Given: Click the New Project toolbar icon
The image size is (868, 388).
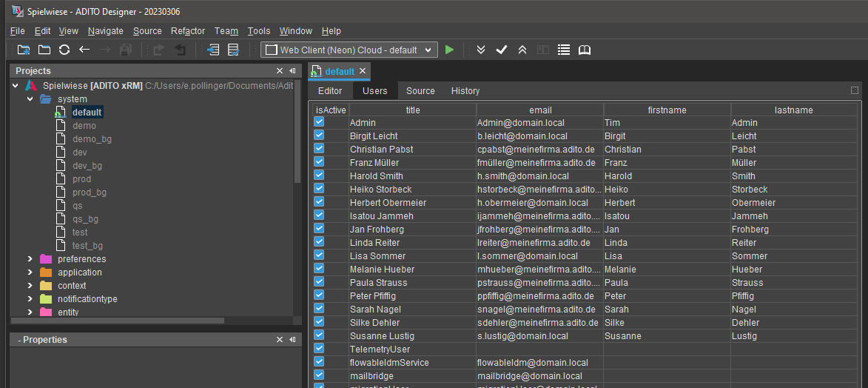Looking at the screenshot, I should coord(23,50).
